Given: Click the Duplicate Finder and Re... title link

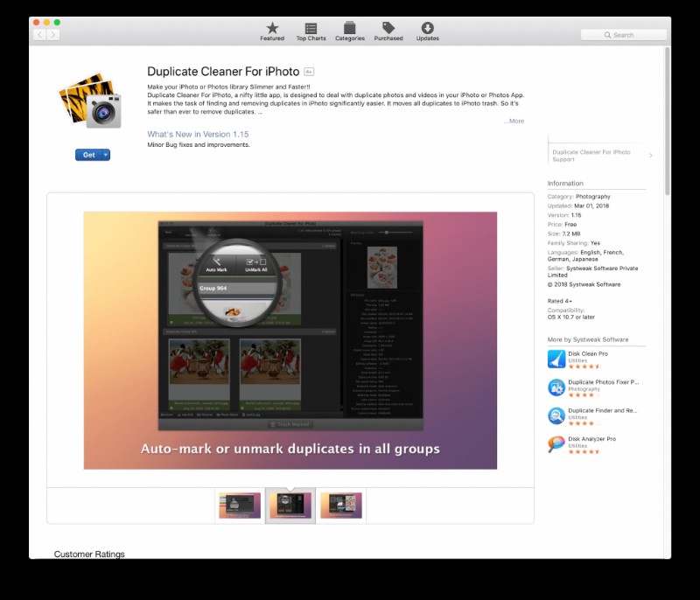Looking at the screenshot, I should point(603,411).
